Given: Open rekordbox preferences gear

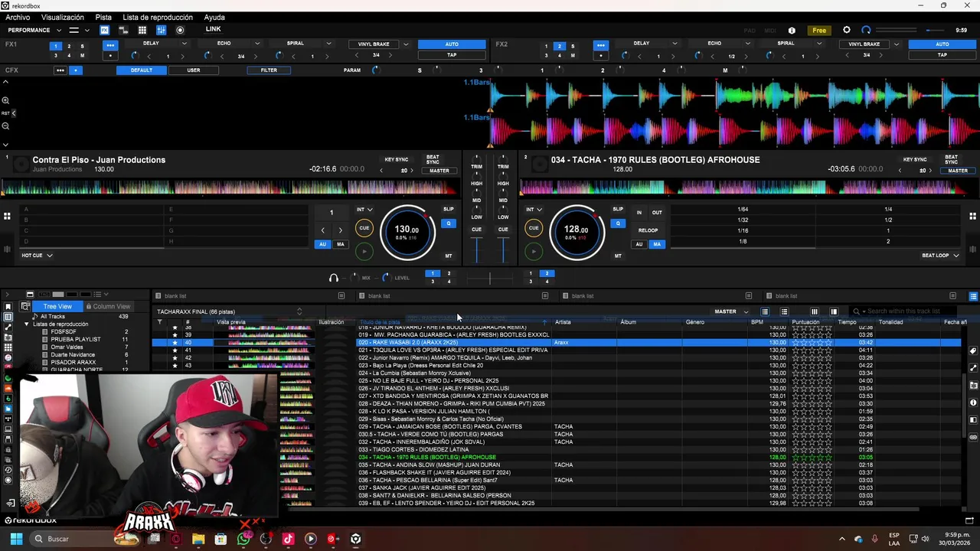Looking at the screenshot, I should pos(846,30).
